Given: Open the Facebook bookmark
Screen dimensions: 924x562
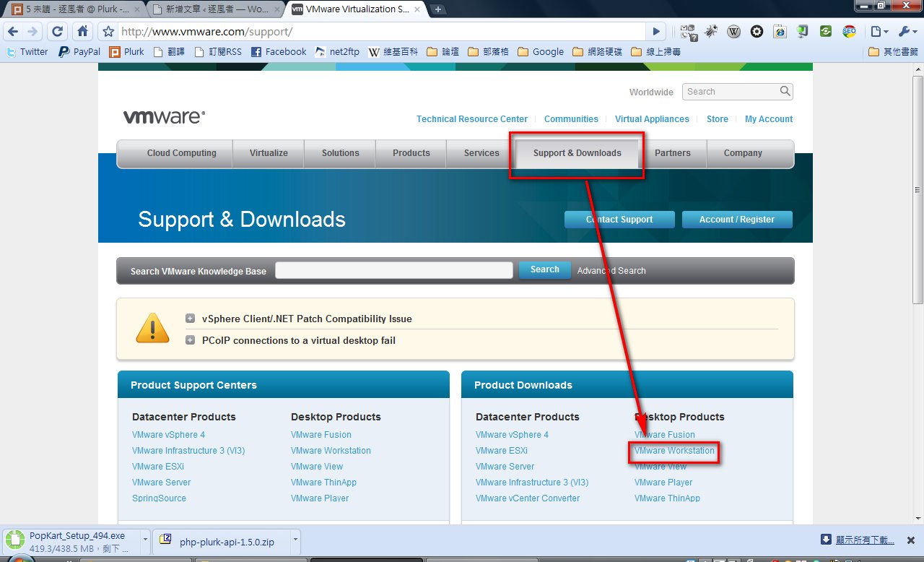Looking at the screenshot, I should pyautogui.click(x=279, y=52).
